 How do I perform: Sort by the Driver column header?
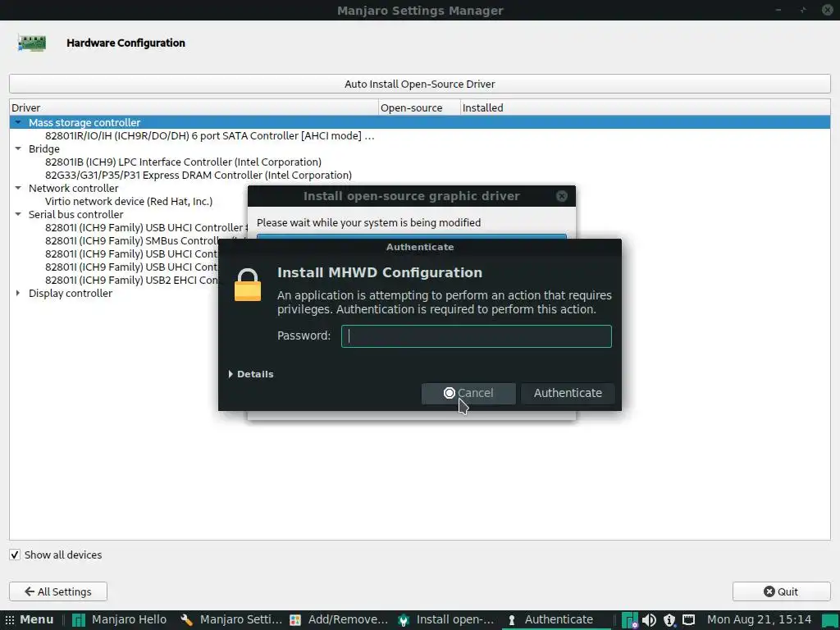[x=194, y=107]
